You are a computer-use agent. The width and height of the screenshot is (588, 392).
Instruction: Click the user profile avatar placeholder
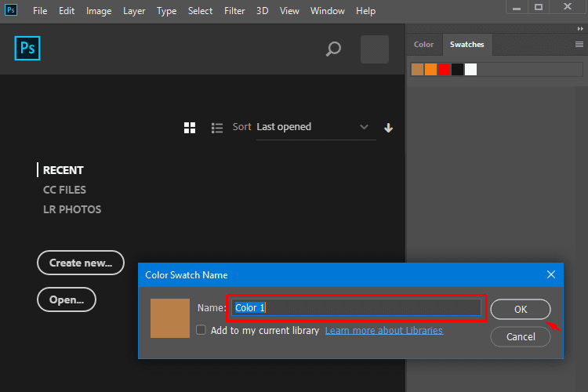[x=375, y=49]
